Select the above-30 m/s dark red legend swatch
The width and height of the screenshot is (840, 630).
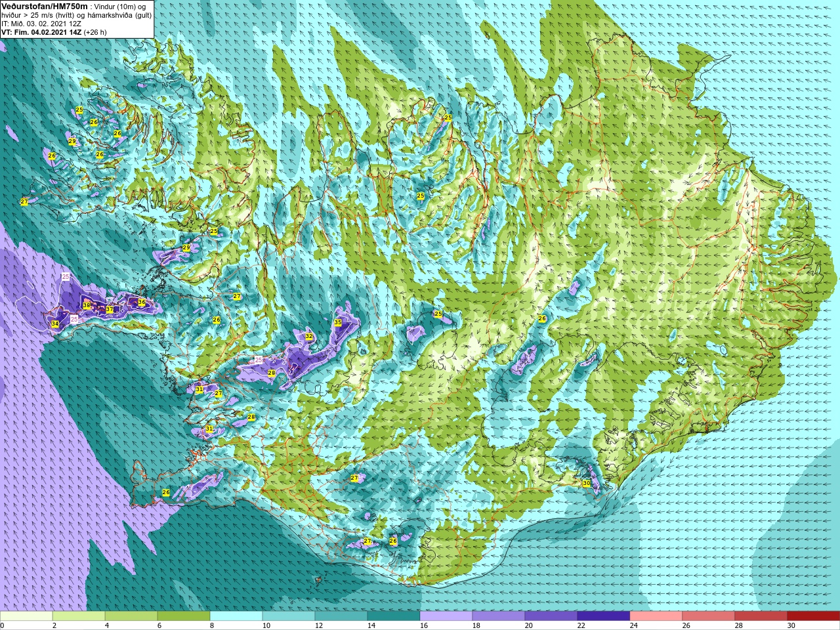click(814, 616)
